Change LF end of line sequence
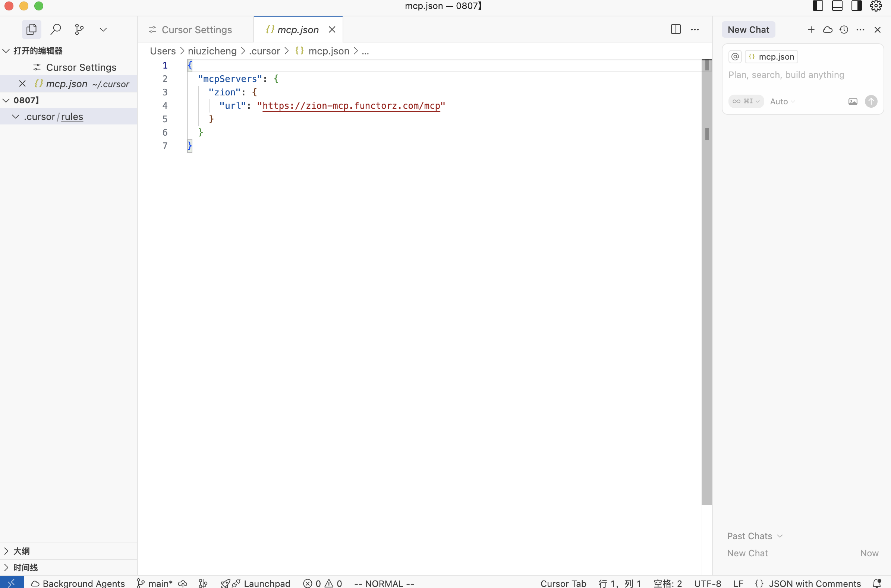The width and height of the screenshot is (891, 588). pos(738,583)
